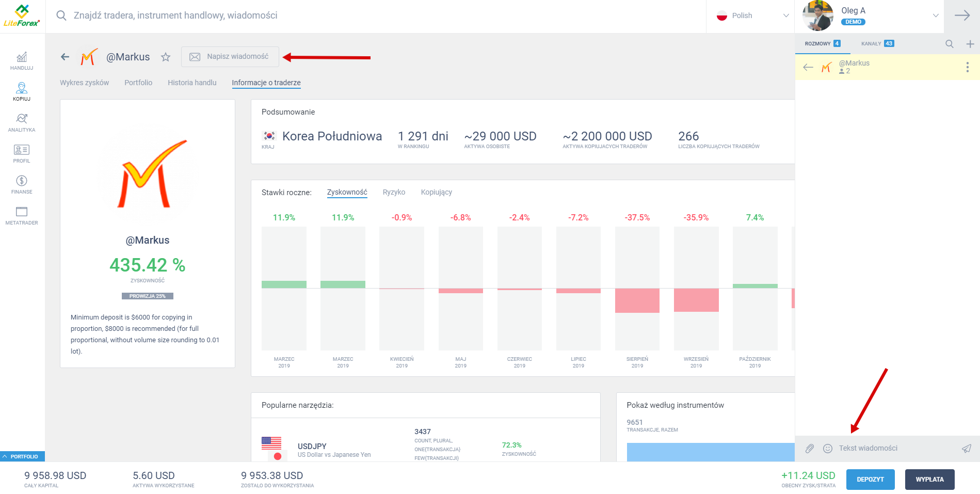Image resolution: width=980 pixels, height=494 pixels.
Task: Open the emoji picker in chat
Action: [828, 449]
